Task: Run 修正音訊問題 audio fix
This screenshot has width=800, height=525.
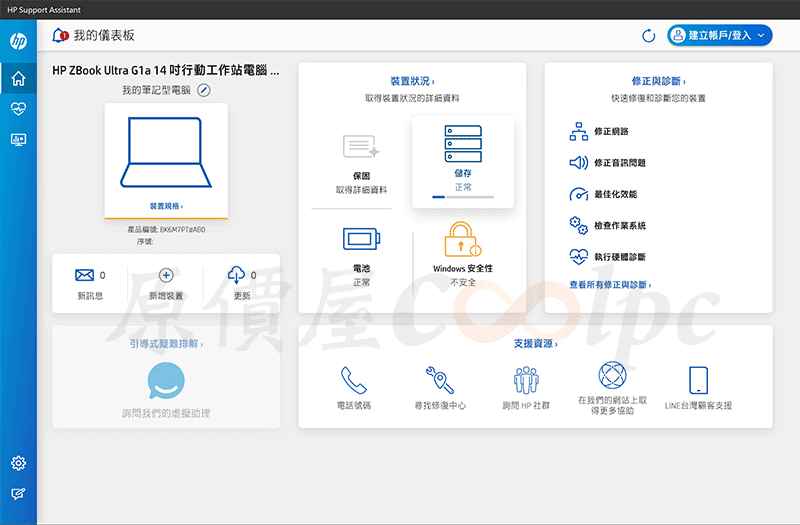Action: point(607,163)
